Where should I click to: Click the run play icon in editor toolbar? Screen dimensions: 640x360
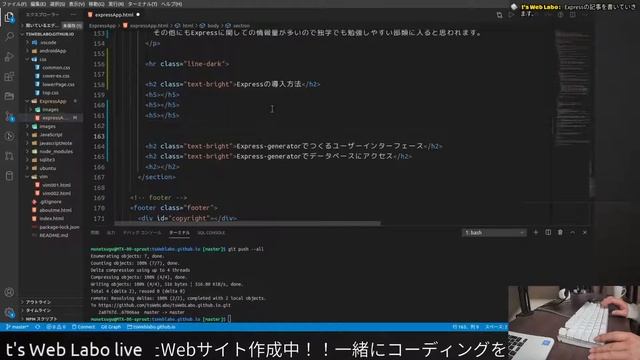tap(511, 15)
